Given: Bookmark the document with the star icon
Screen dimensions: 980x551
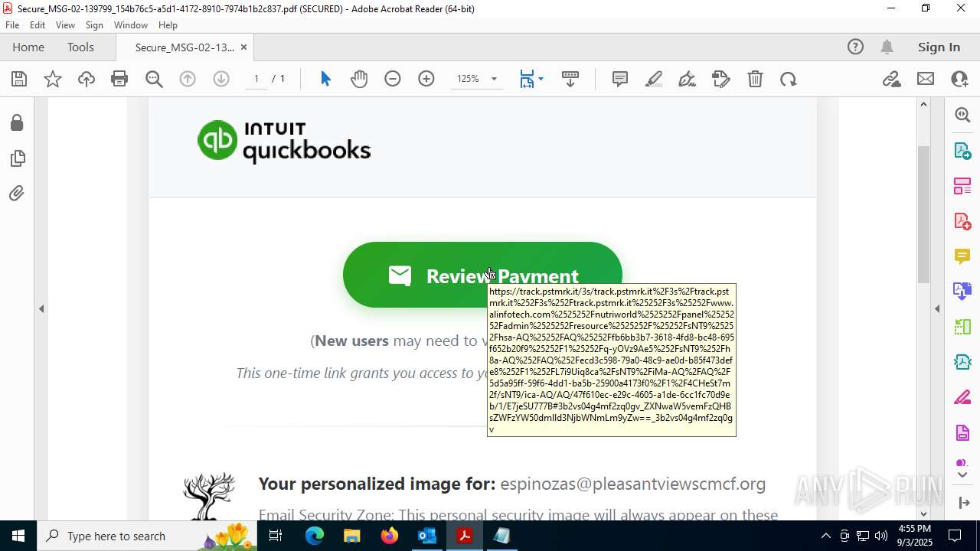Looking at the screenshot, I should coord(53,79).
